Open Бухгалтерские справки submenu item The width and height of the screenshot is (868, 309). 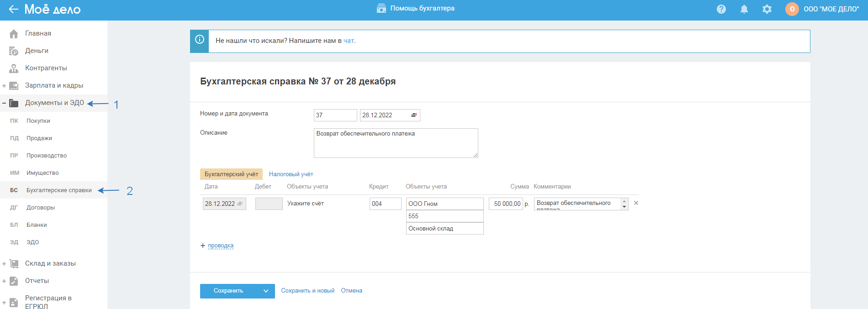coord(59,190)
